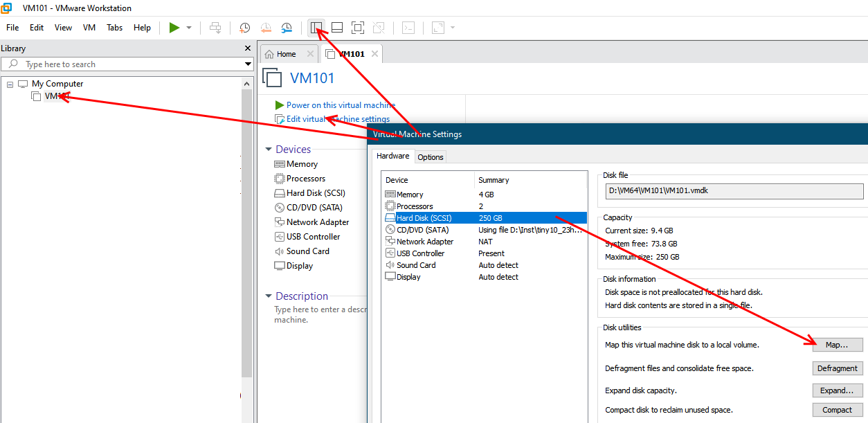The height and width of the screenshot is (423, 868).
Task: Switch to the Home tab
Action: click(286, 54)
